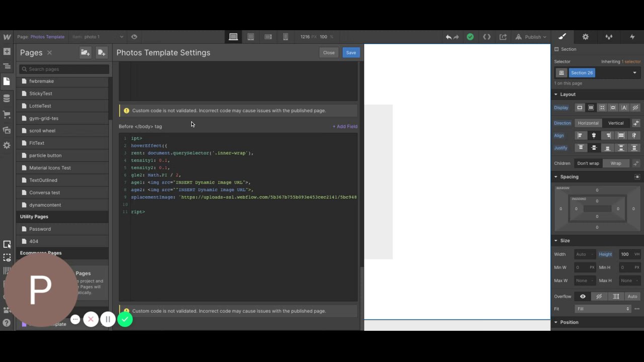Open the Fit dropdown
Image resolution: width=644 pixels, height=362 pixels.
tap(603, 309)
